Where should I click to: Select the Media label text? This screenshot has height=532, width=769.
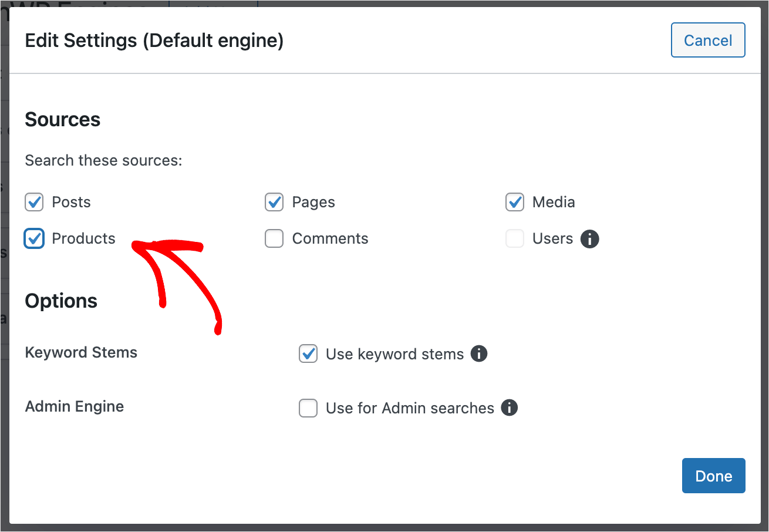[x=554, y=203]
